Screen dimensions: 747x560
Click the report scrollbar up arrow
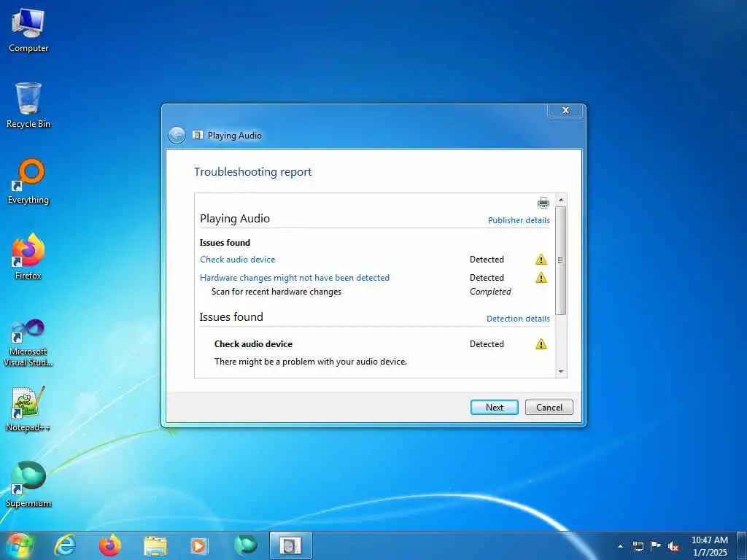(x=561, y=200)
